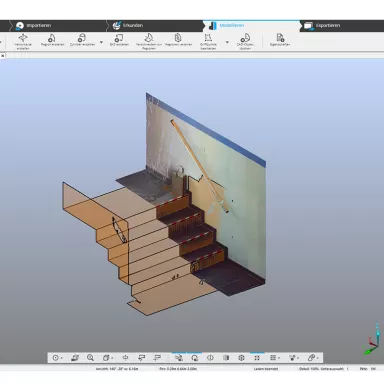Image resolution: width=384 pixels, height=384 pixels.
Task: Select the Modellieren tab
Action: coord(227,25)
